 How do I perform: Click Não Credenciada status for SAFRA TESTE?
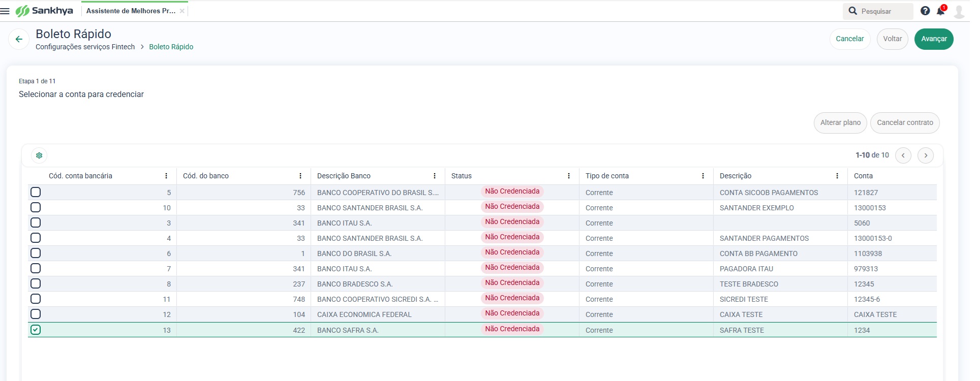pos(512,329)
